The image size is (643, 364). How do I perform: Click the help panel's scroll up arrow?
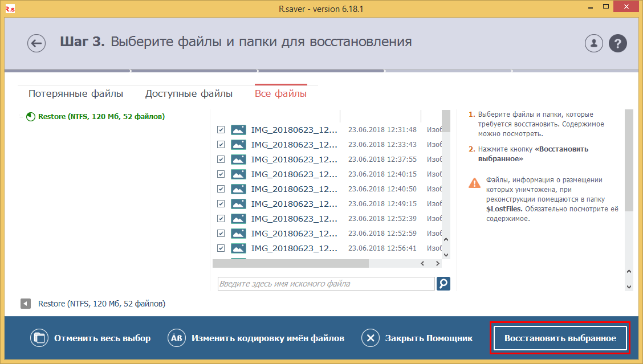[629, 271]
